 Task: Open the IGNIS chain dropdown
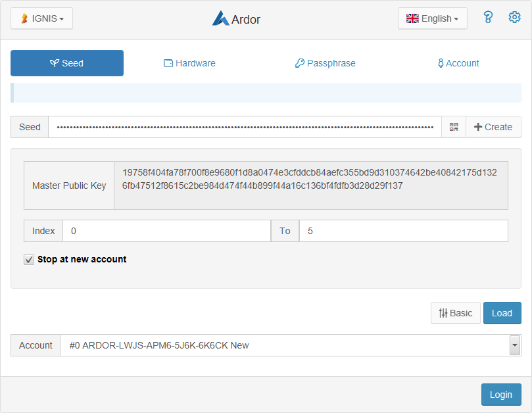(41, 18)
